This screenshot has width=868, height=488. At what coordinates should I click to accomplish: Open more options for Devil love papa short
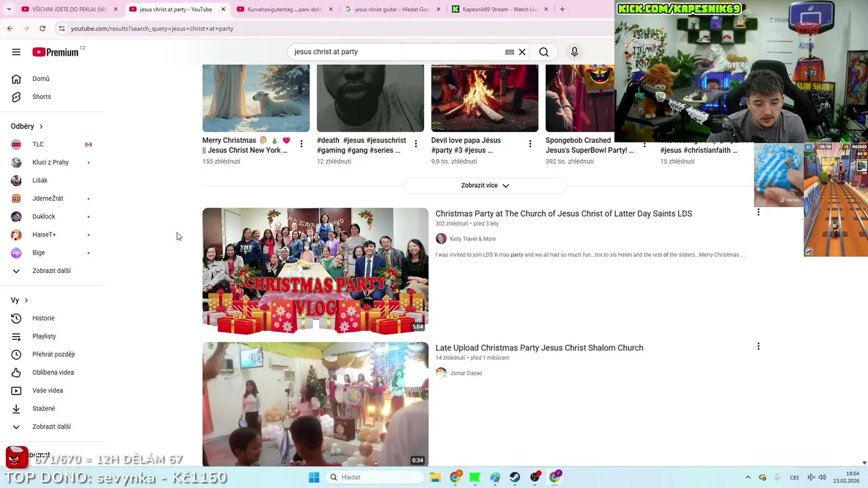point(530,144)
